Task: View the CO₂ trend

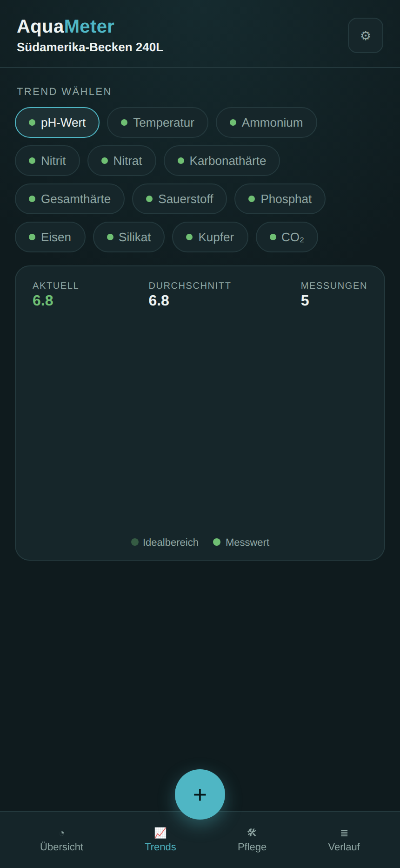Action: pos(287,237)
